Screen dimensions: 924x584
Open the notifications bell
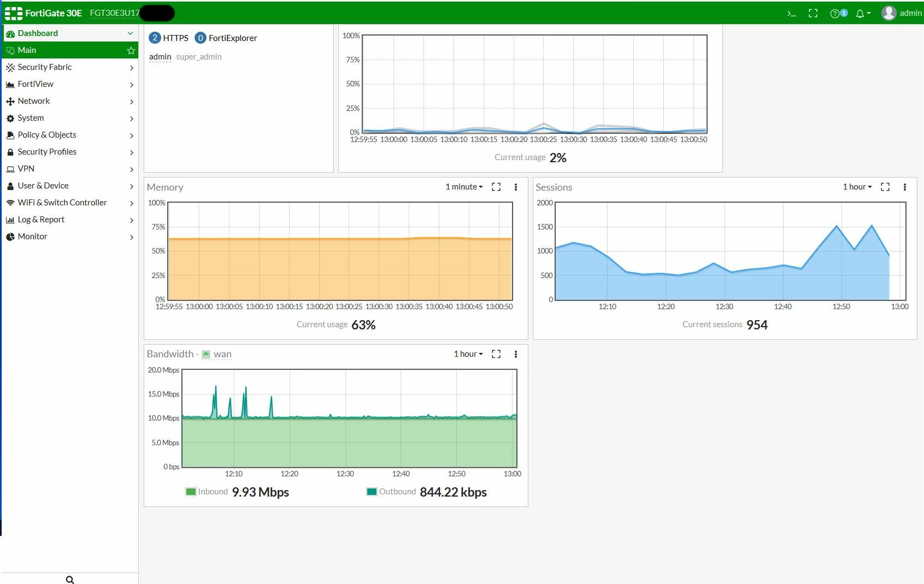coord(863,14)
